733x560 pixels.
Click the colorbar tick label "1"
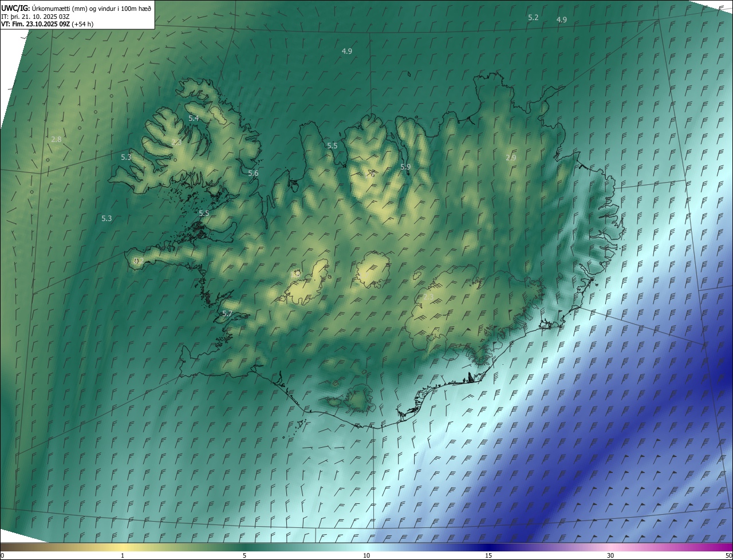click(x=123, y=555)
